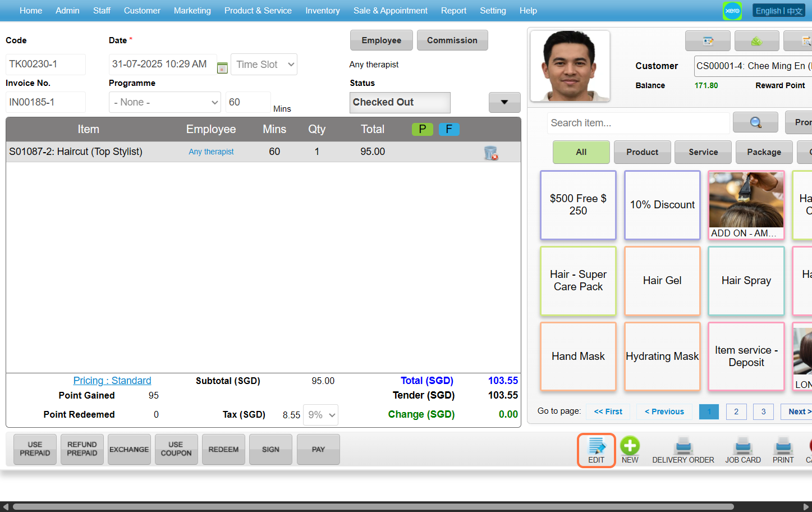812x512 pixels.
Task: Open the date picker calendar icon
Action: [x=222, y=68]
